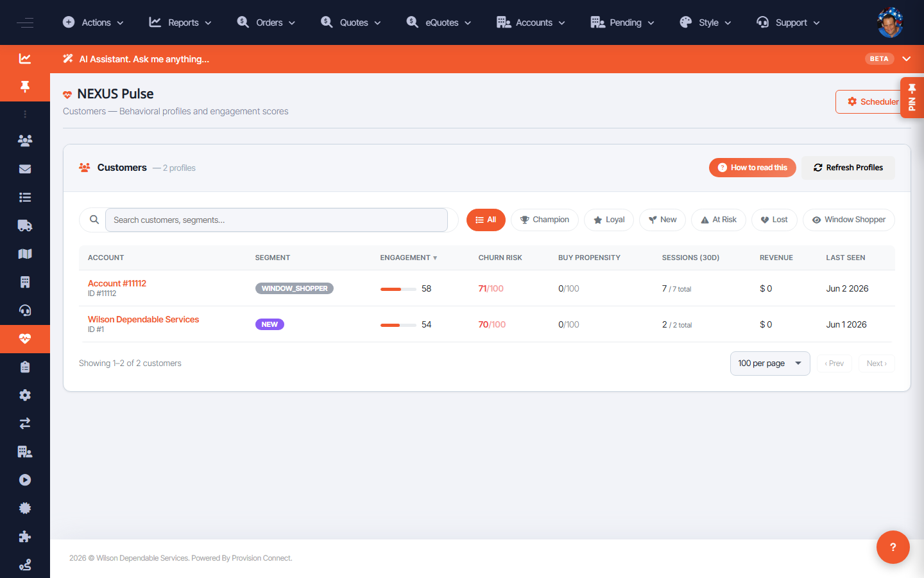Click the AI Assistant ask field
This screenshot has height=578, width=924.
(x=144, y=59)
